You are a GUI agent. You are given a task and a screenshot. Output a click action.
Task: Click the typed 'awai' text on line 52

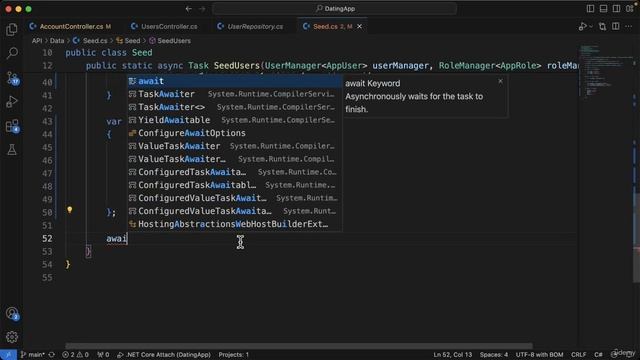(117, 239)
